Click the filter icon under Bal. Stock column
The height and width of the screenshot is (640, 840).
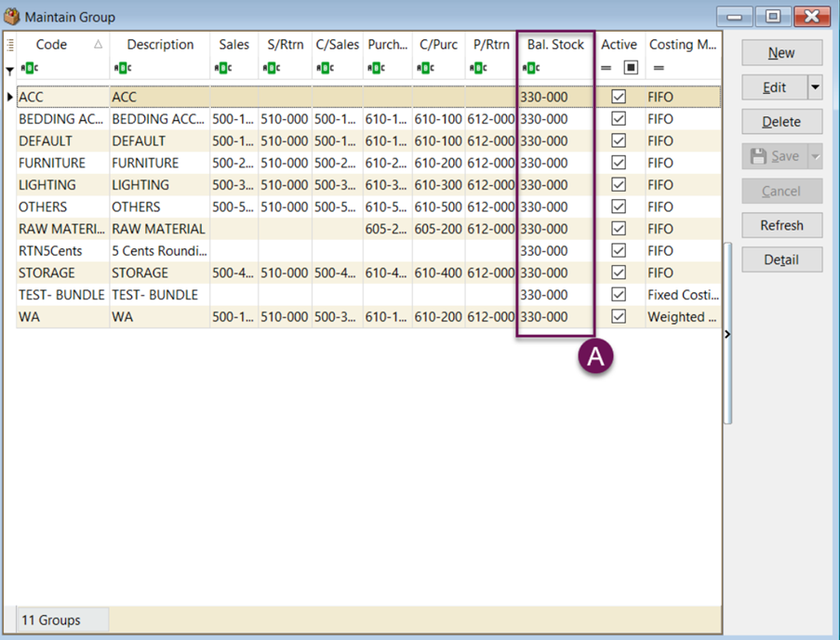530,67
